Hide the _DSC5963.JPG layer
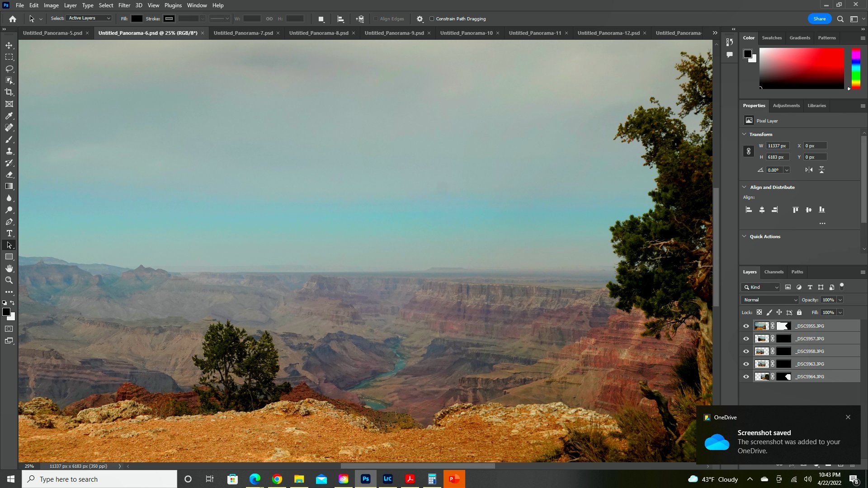 pyautogui.click(x=746, y=364)
